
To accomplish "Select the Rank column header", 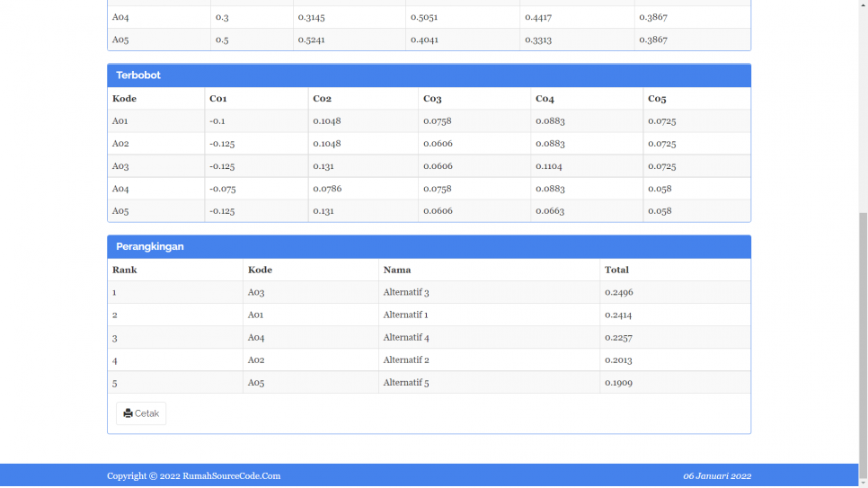I will 125,270.
